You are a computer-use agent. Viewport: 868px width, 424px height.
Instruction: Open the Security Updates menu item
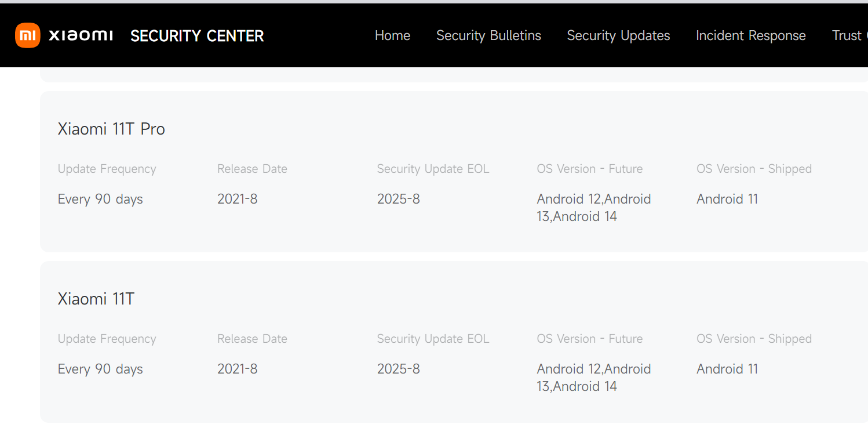(618, 35)
